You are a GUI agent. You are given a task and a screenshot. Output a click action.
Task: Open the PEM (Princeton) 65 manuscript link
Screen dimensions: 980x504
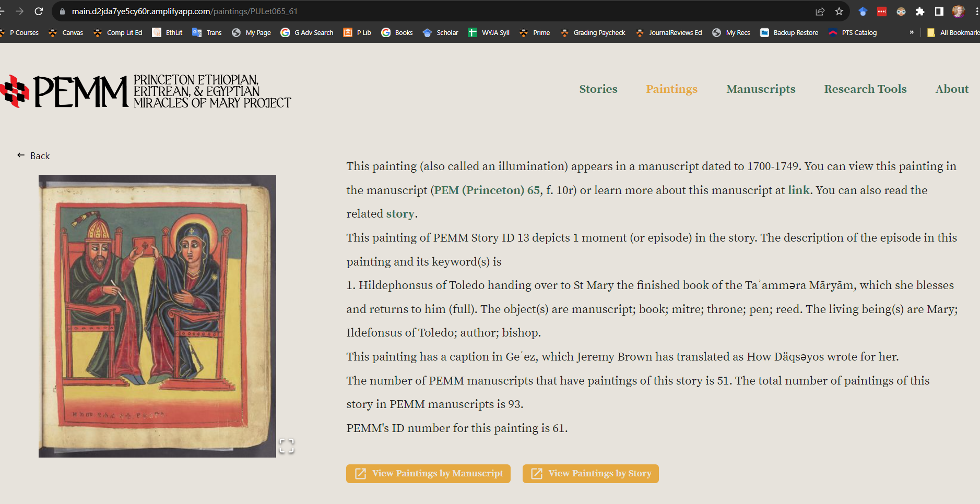pyautogui.click(x=486, y=190)
